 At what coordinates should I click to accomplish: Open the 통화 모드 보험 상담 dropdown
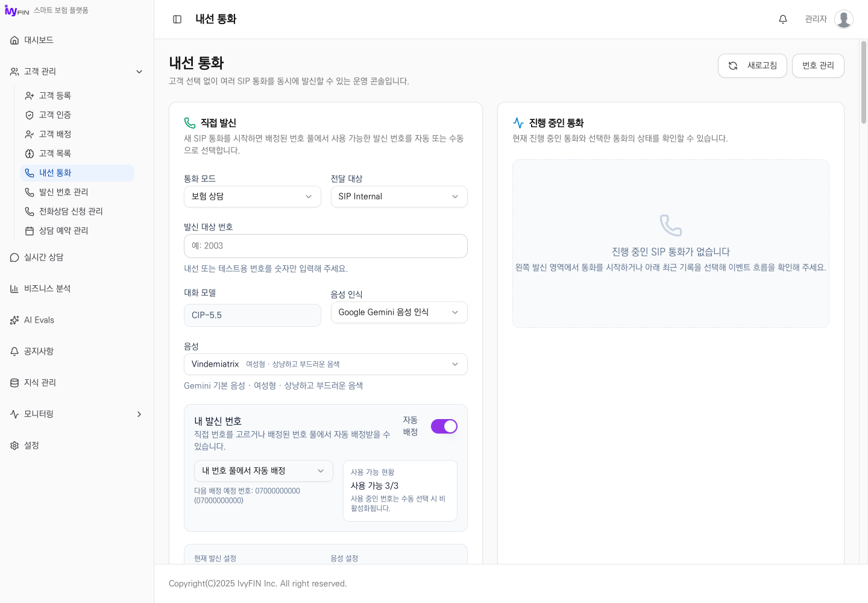click(x=252, y=197)
